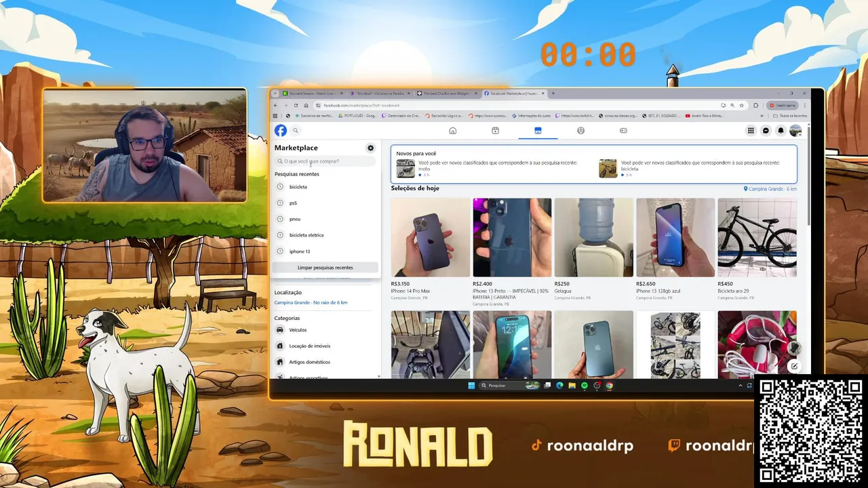Open the Facebook menu grid icon
Screen dimensions: 868x488
pyautogui.click(x=751, y=131)
